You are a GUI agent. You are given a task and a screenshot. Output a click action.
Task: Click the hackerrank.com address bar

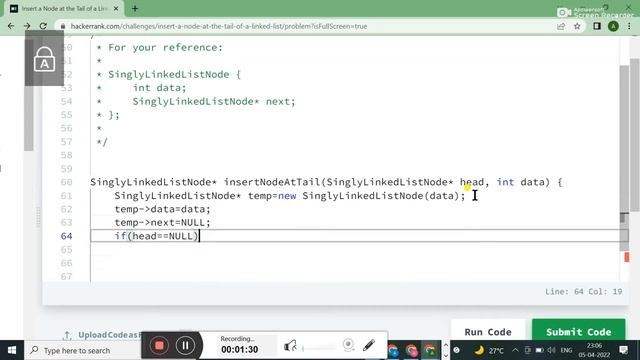(306, 26)
